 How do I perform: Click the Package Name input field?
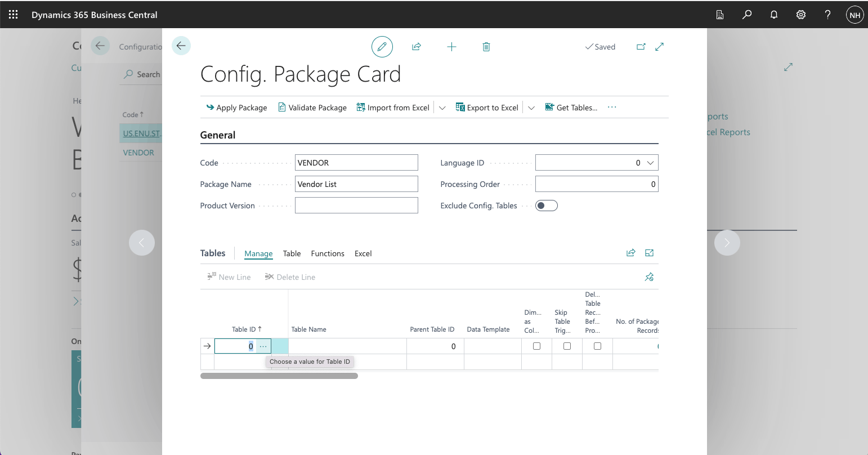356,184
